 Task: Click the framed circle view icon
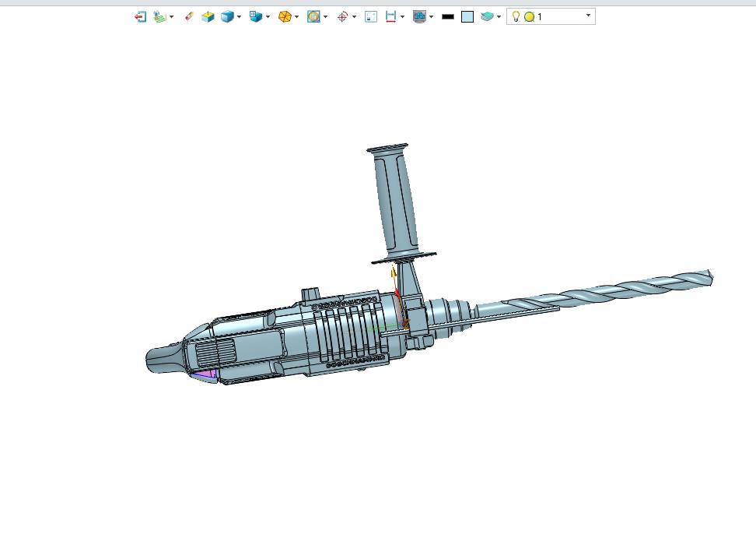coord(313,17)
